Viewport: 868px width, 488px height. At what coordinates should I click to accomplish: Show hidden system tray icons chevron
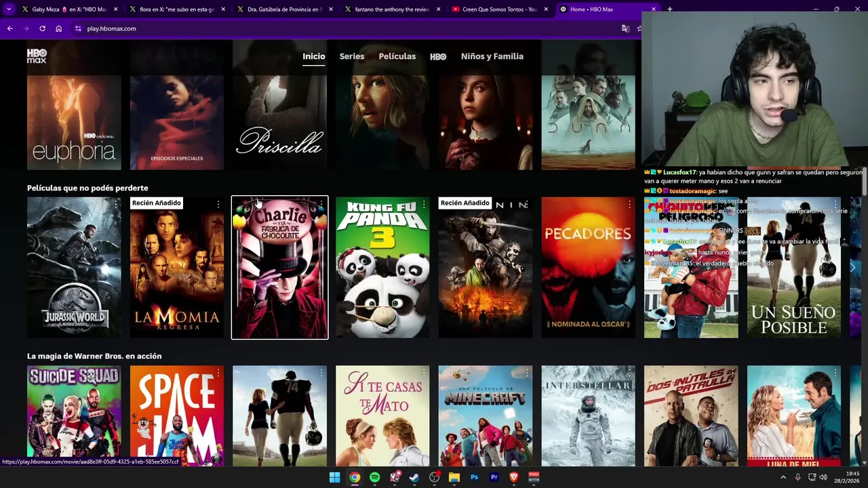[783, 477]
